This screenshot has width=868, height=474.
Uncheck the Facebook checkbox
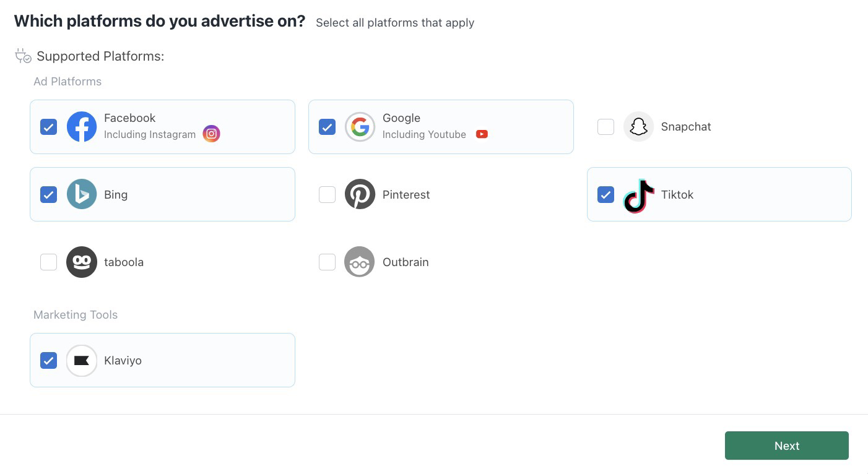tap(48, 127)
